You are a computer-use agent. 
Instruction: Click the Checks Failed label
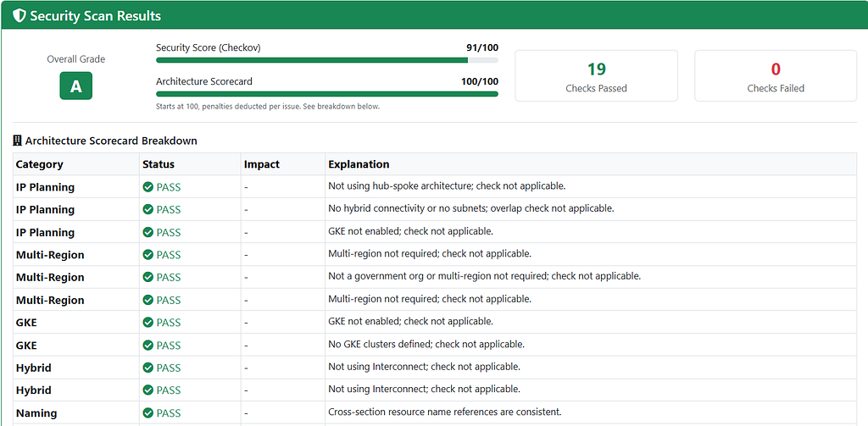point(776,88)
